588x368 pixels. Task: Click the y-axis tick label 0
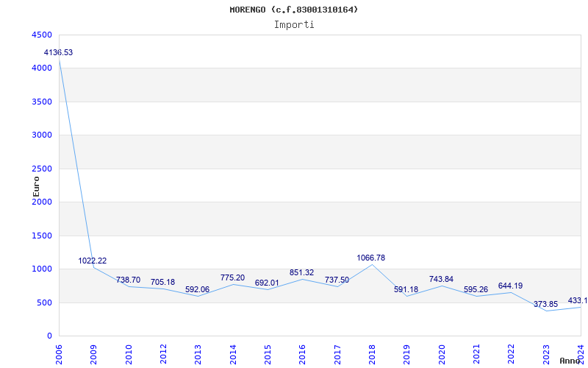(x=49, y=336)
